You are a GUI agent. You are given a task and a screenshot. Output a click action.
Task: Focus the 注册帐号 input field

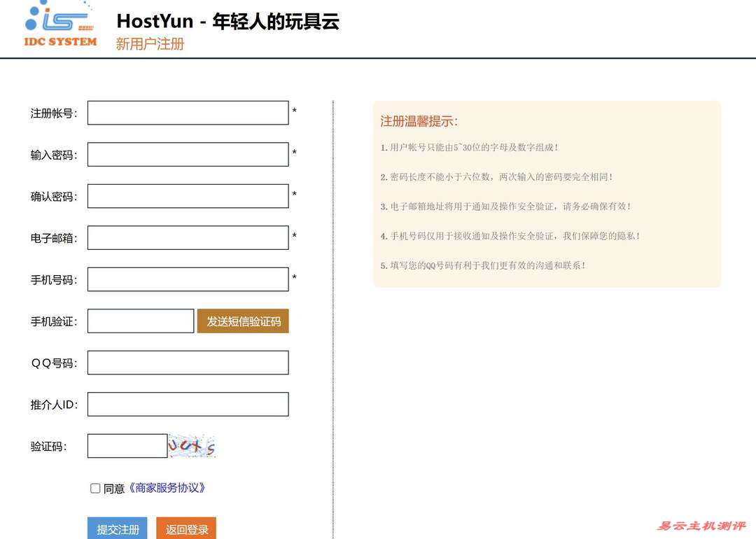pos(188,113)
